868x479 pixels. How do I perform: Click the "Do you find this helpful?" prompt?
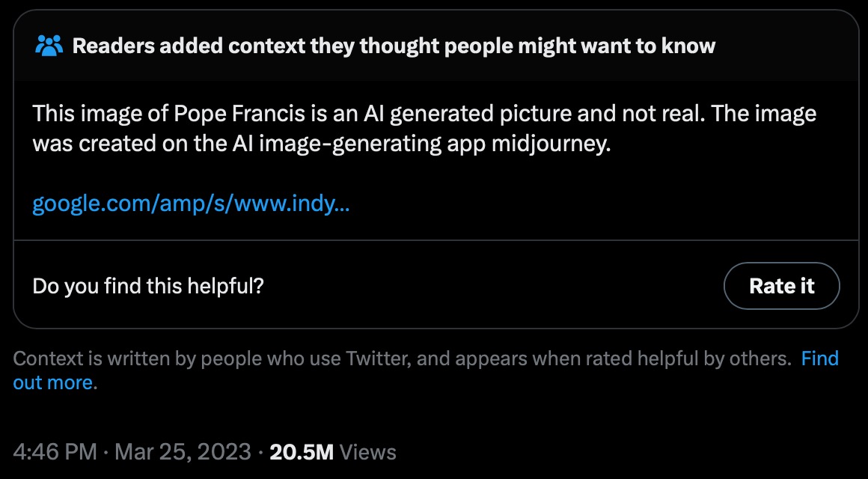pyautogui.click(x=148, y=286)
